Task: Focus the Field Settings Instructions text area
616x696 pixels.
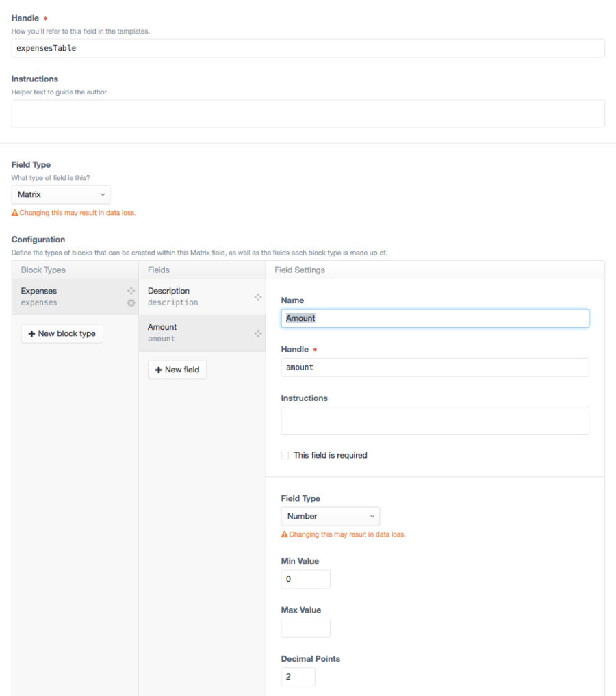Action: (x=435, y=420)
